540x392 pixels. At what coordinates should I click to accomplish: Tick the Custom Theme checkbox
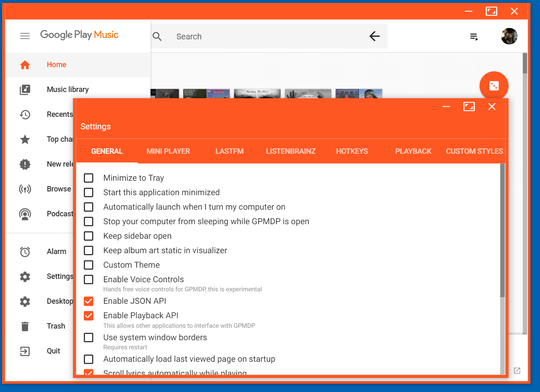click(x=89, y=265)
